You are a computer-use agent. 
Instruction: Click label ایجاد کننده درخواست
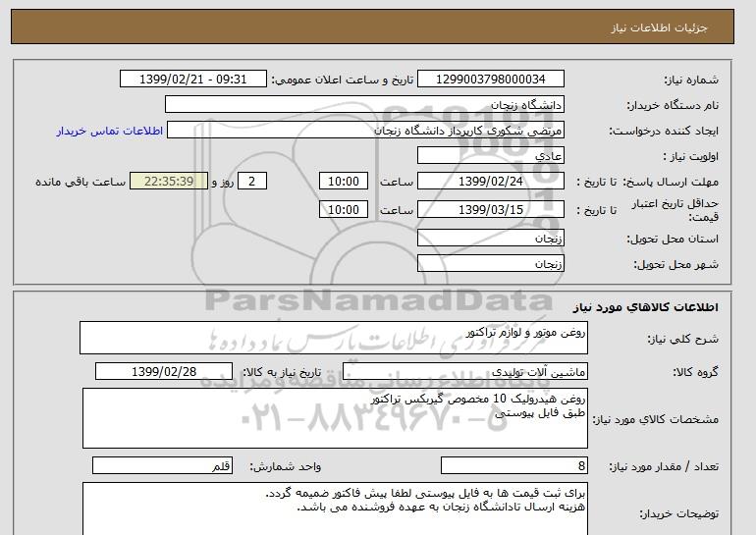click(664, 132)
